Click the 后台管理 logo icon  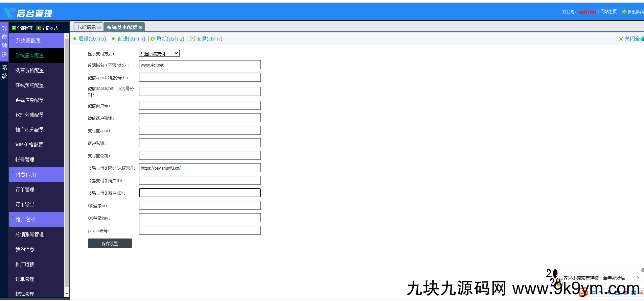pyautogui.click(x=9, y=13)
